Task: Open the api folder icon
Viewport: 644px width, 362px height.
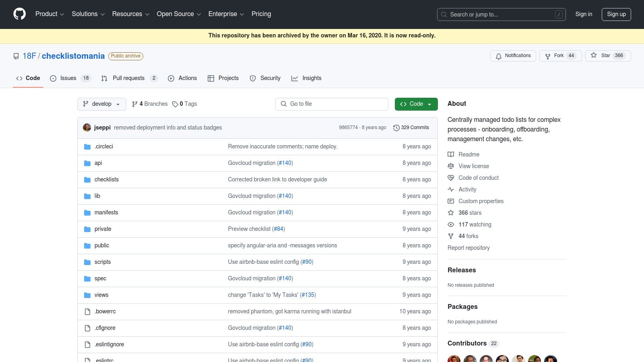Action: pyautogui.click(x=87, y=163)
